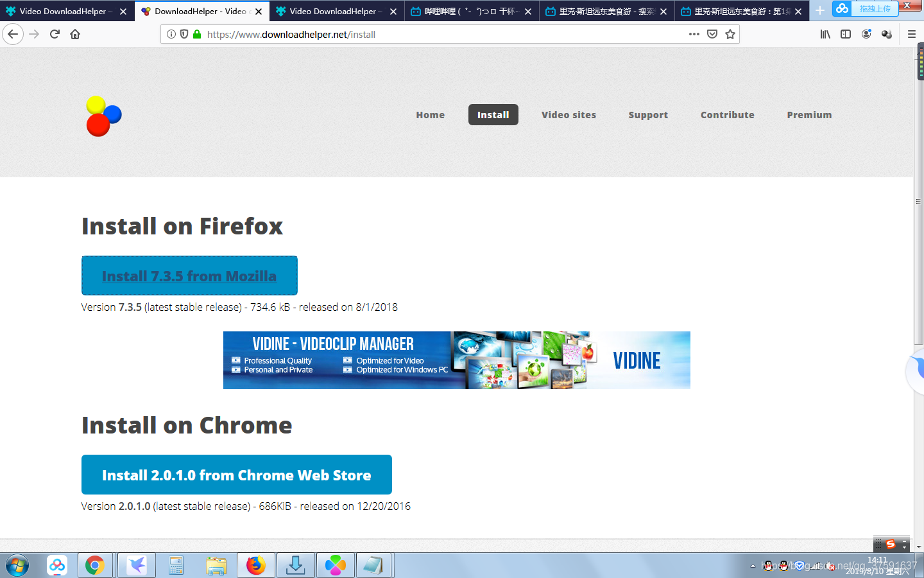The width and height of the screenshot is (924, 578).
Task: Click the DownloadHelper three-ball site logo
Action: pos(104,116)
